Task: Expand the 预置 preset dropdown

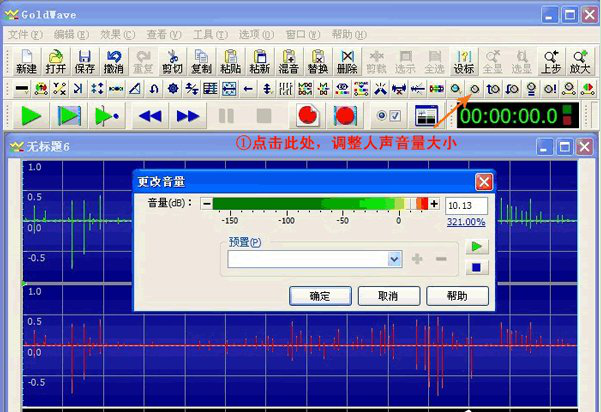Action: (x=394, y=259)
